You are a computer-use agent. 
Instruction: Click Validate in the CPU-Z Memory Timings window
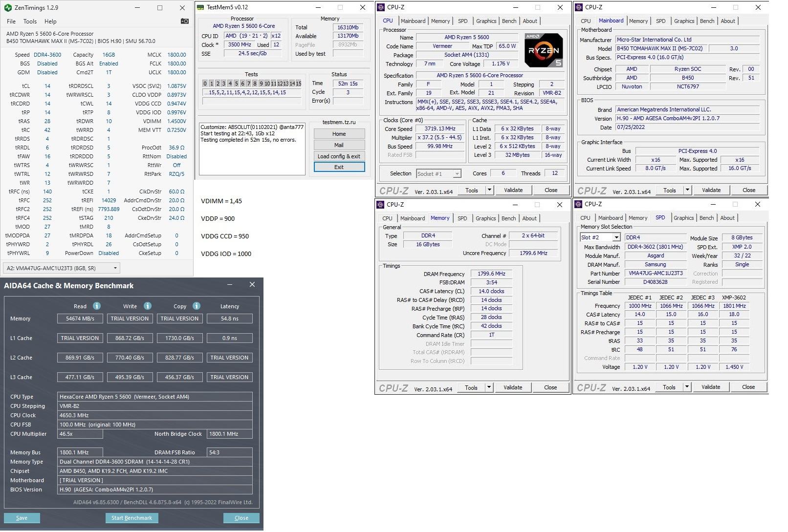coord(513,387)
